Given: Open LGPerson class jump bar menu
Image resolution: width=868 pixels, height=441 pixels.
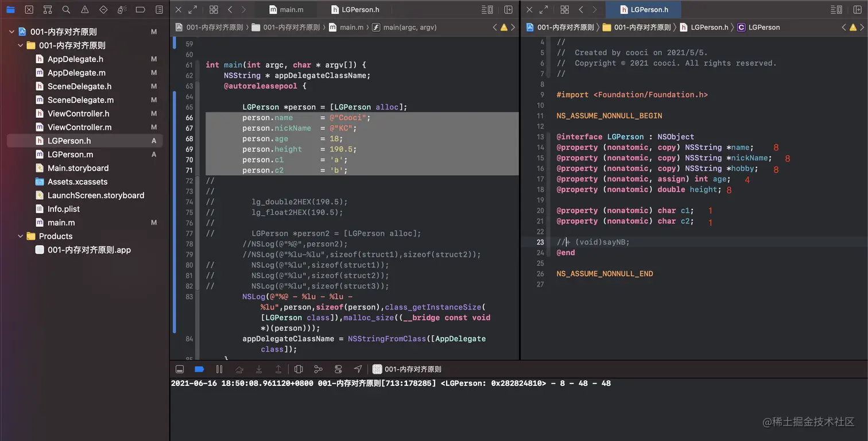Looking at the screenshot, I should [758, 27].
